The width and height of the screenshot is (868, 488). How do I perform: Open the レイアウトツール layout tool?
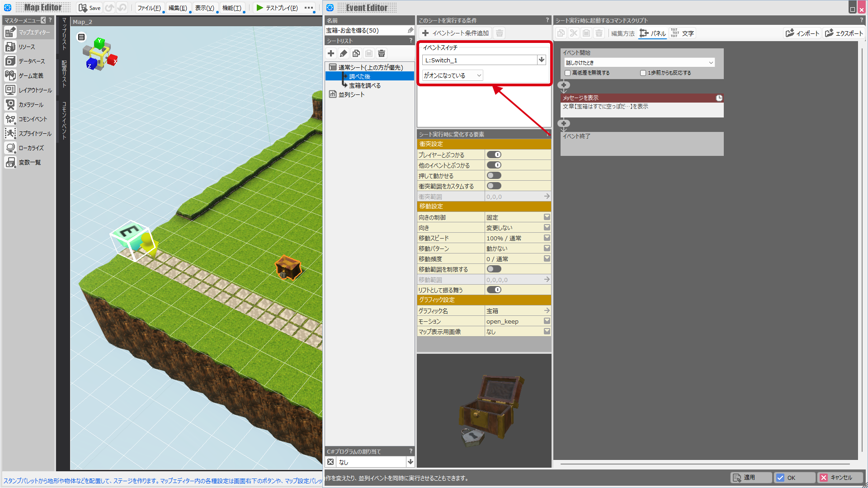tap(28, 90)
